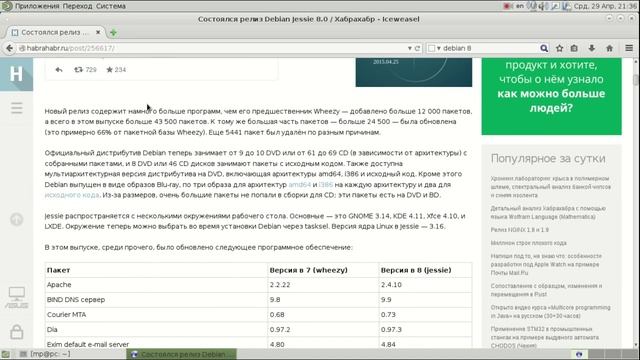Click the date and time clock
The width and height of the screenshot is (640, 360).
605,6
